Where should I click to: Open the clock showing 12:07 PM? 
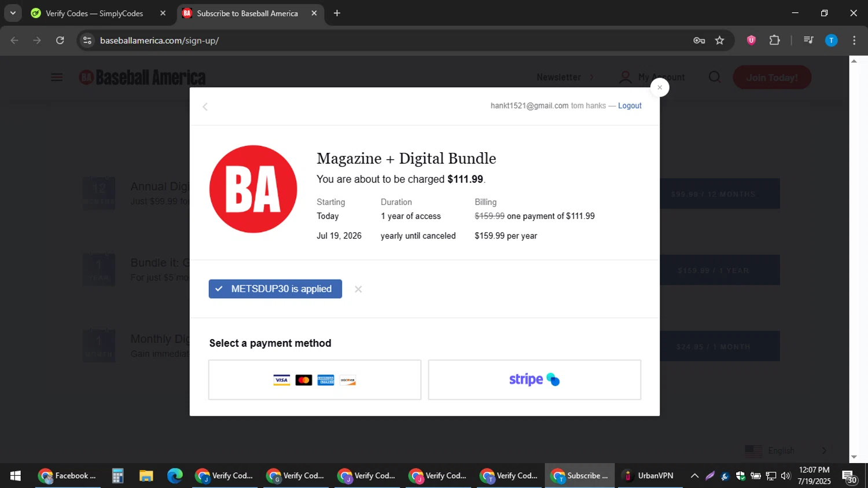point(814,476)
